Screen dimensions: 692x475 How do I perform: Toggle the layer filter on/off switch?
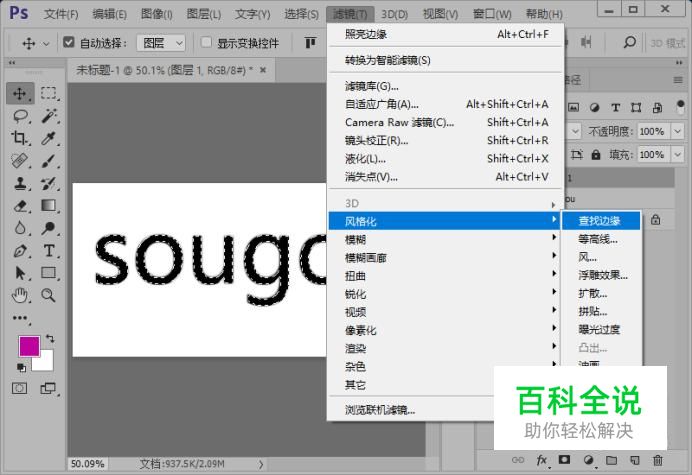pyautogui.click(x=680, y=107)
